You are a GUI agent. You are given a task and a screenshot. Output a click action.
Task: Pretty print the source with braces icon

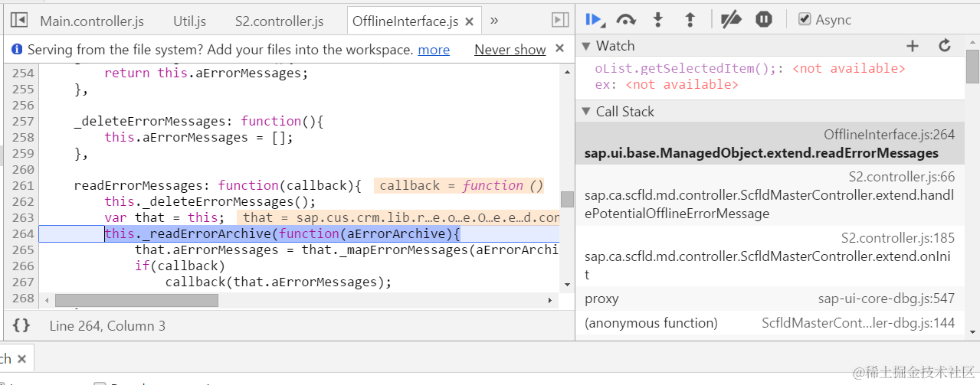(x=21, y=325)
